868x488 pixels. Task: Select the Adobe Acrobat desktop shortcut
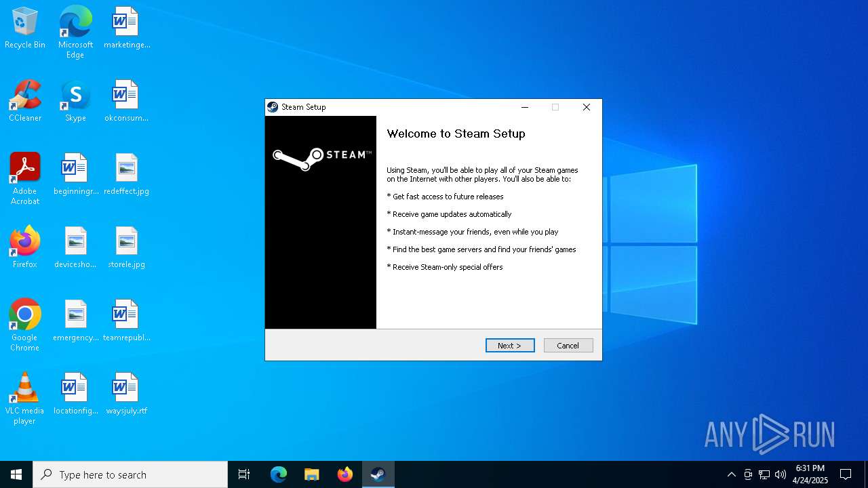pyautogui.click(x=25, y=179)
